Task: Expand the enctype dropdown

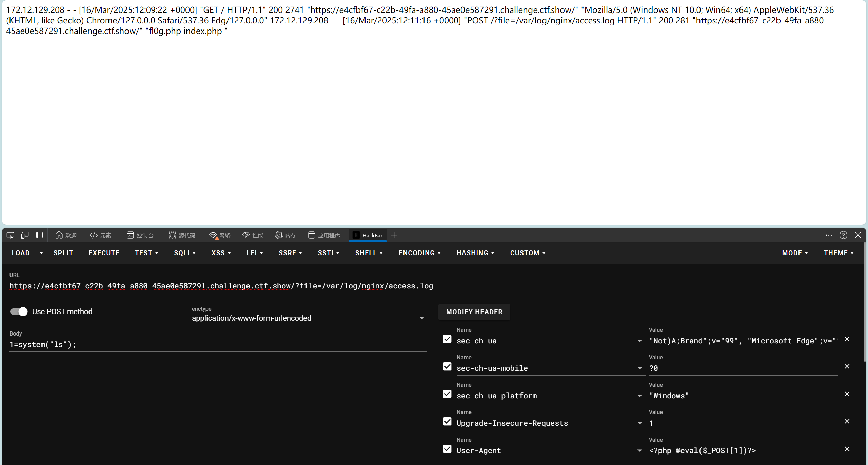Action: point(421,318)
